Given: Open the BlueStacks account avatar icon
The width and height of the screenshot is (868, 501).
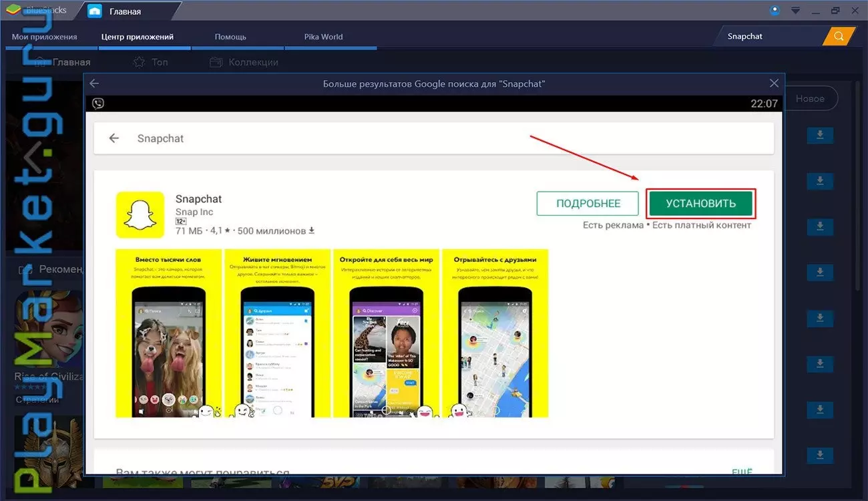Looking at the screenshot, I should click(x=775, y=10).
